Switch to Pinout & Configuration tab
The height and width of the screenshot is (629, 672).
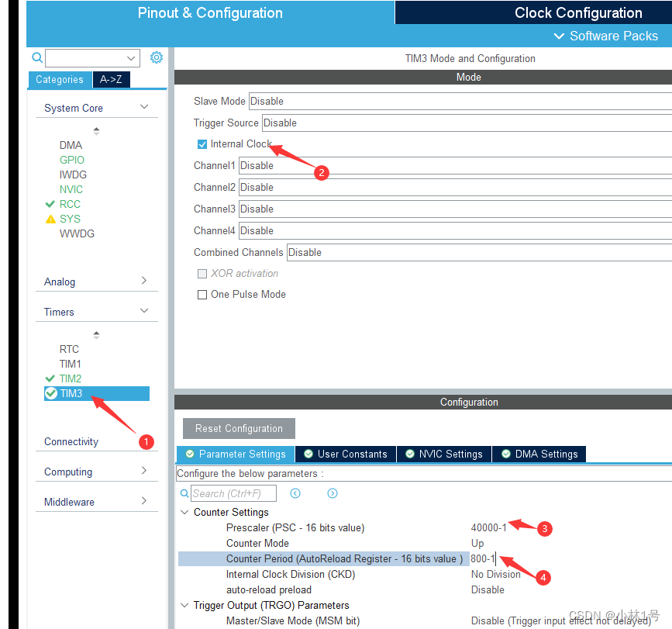pos(210,13)
